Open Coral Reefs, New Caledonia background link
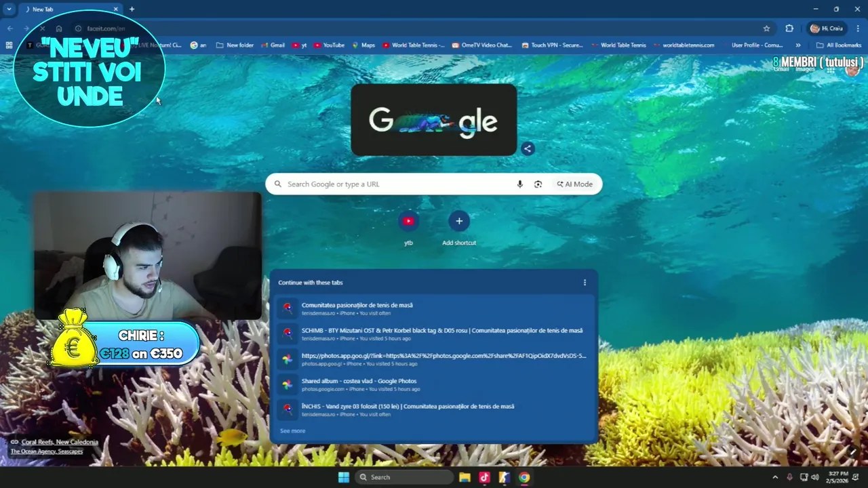Viewport: 868px width, 488px height. (x=60, y=442)
